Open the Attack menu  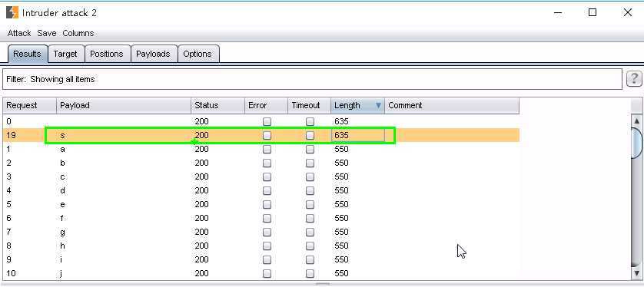click(x=19, y=33)
